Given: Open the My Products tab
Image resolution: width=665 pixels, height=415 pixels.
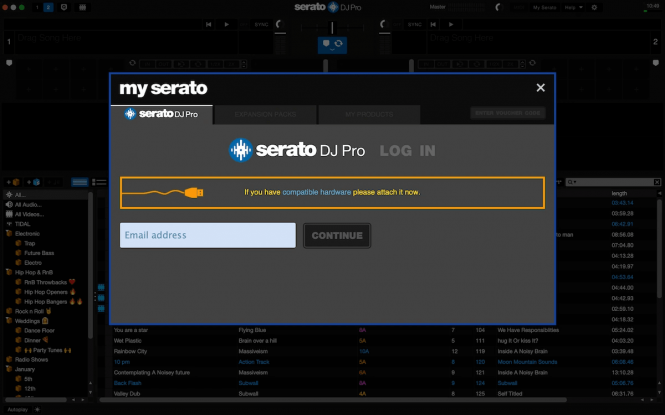Looking at the screenshot, I should pos(369,114).
